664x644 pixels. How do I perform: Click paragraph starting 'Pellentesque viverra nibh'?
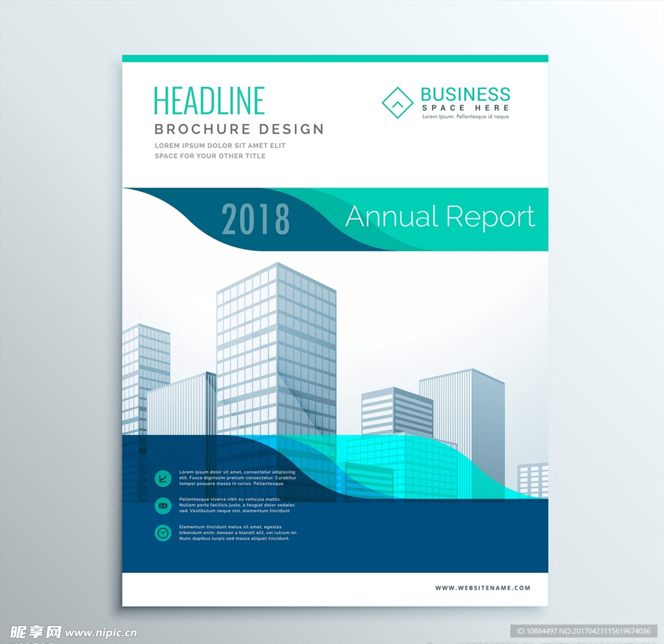click(237, 505)
